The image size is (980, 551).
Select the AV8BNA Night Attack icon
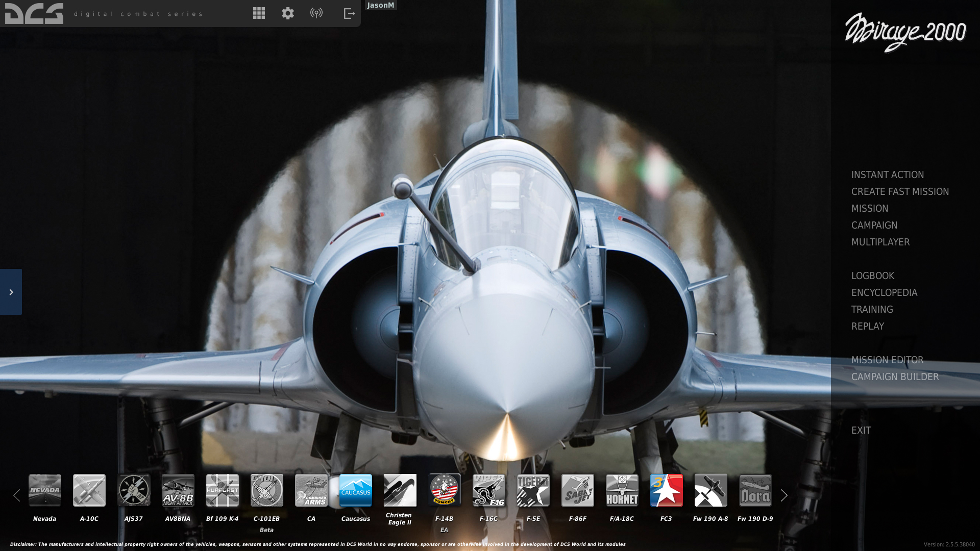(x=178, y=490)
